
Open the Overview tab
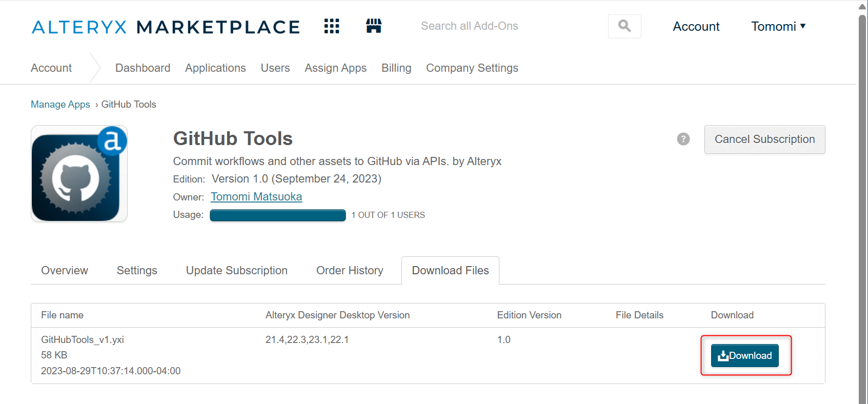tap(65, 270)
